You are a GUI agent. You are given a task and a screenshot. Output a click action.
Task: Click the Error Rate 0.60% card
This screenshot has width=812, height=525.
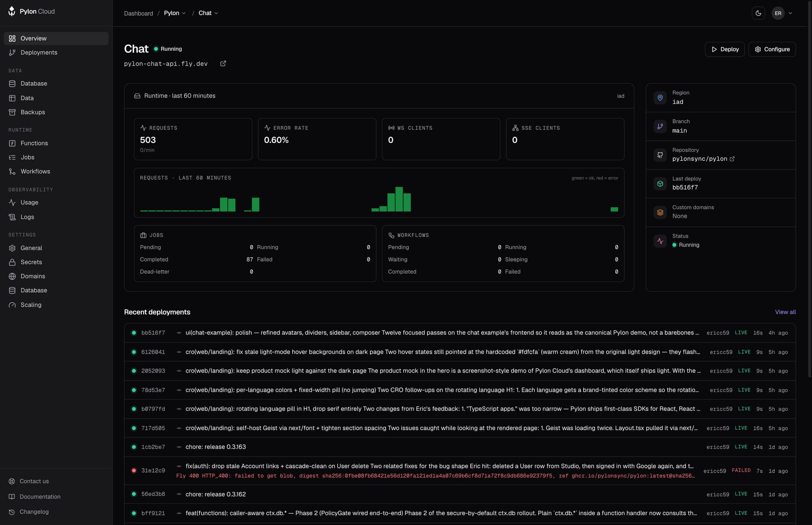tap(317, 139)
